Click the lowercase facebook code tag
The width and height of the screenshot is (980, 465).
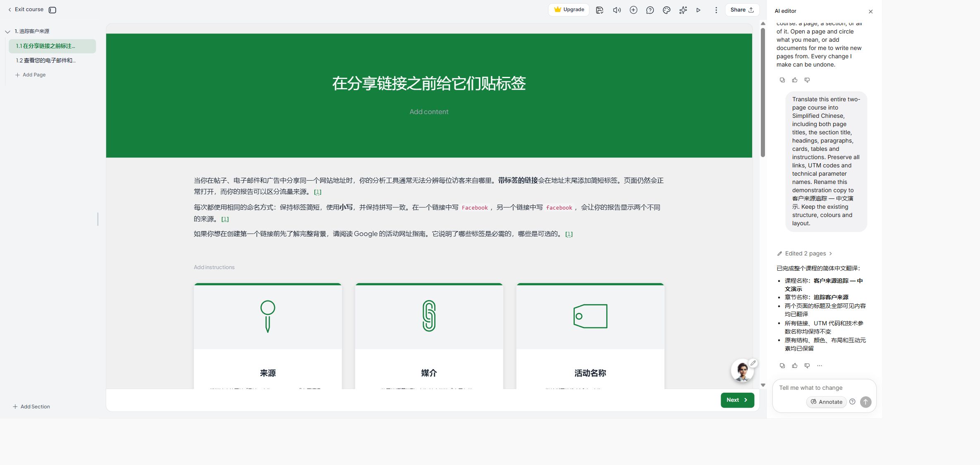(559, 208)
